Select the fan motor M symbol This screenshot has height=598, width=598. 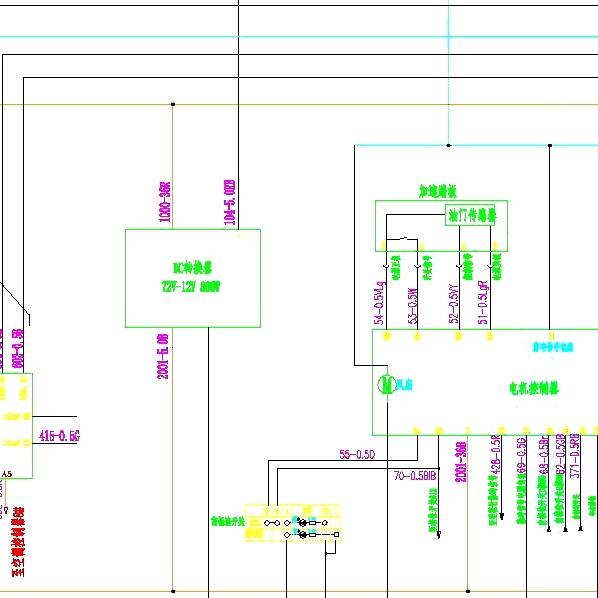pyautogui.click(x=387, y=384)
